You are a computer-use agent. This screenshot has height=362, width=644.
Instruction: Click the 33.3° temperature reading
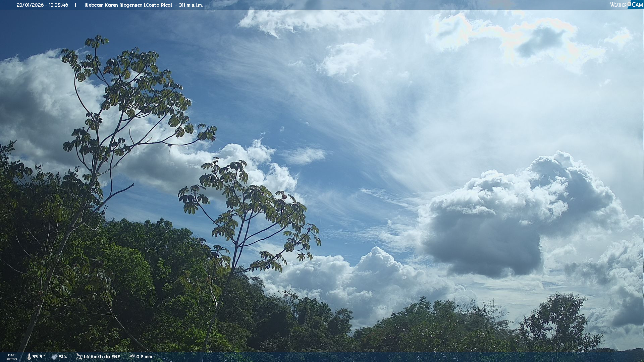click(x=39, y=357)
